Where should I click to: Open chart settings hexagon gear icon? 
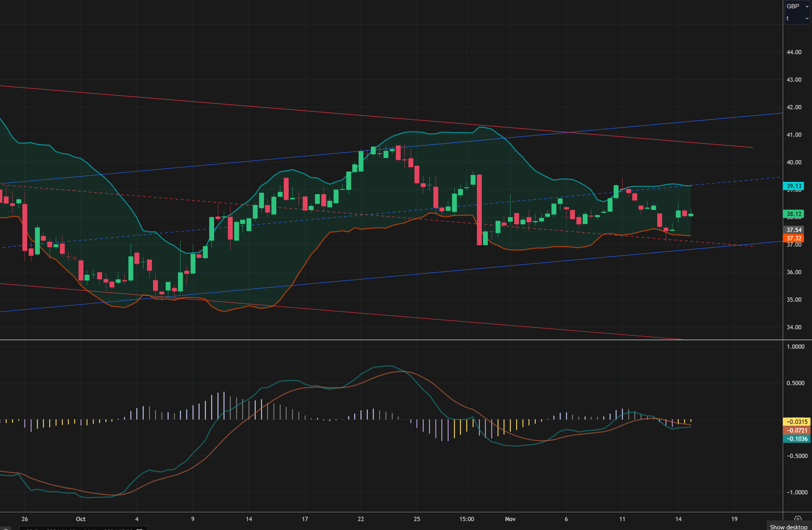(x=798, y=519)
